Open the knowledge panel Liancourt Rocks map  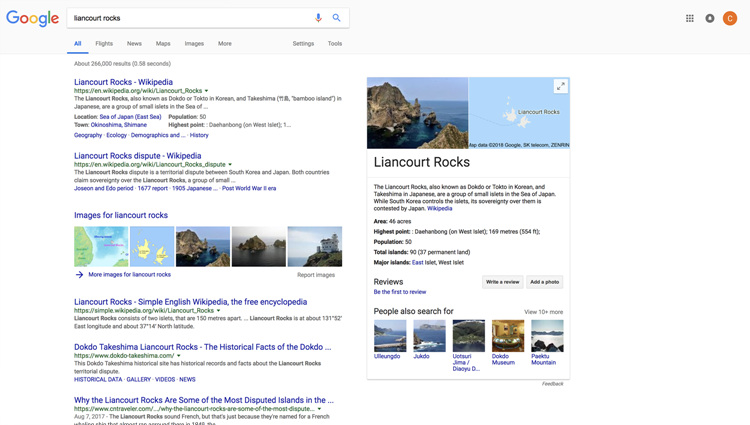click(519, 113)
